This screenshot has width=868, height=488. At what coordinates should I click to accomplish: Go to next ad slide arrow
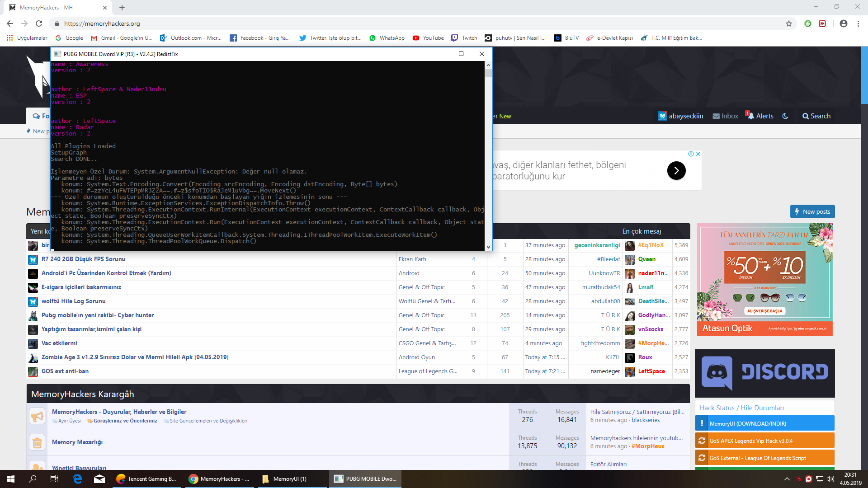coord(676,170)
